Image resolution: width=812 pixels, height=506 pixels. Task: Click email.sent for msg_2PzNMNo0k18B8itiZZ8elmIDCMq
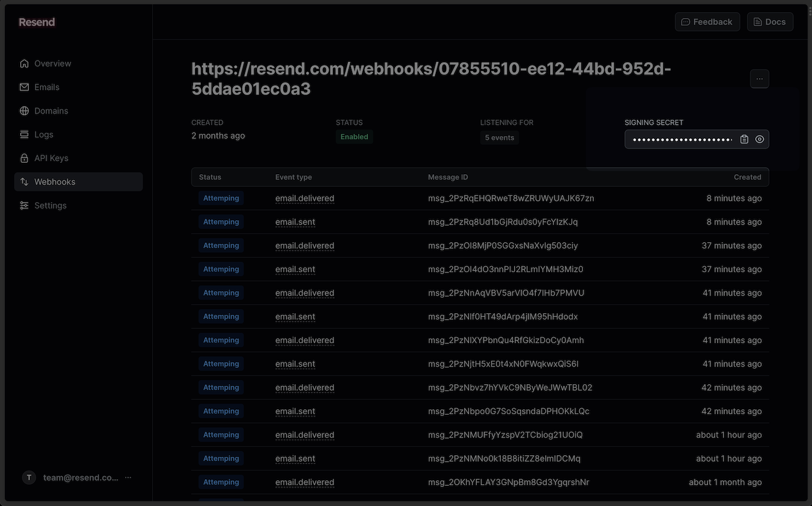pos(295,459)
